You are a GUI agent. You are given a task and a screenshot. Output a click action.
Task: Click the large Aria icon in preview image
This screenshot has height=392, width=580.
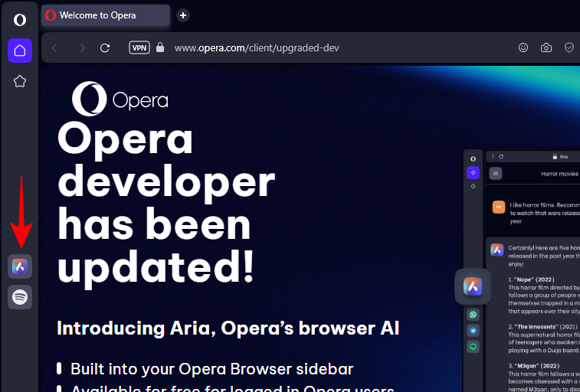(x=473, y=287)
